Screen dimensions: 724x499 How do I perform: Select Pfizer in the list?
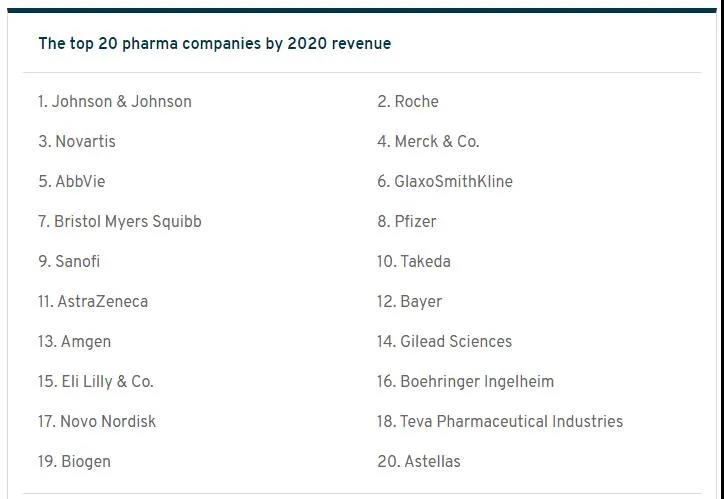coord(406,222)
